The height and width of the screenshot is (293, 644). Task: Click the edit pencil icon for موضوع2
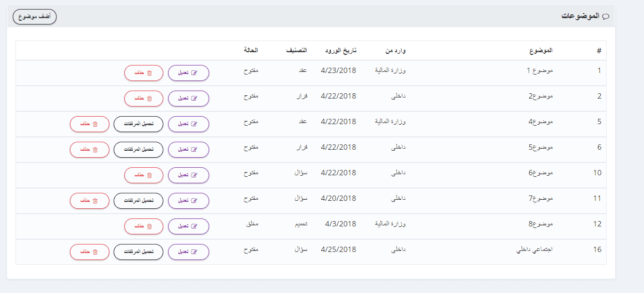[194, 99]
